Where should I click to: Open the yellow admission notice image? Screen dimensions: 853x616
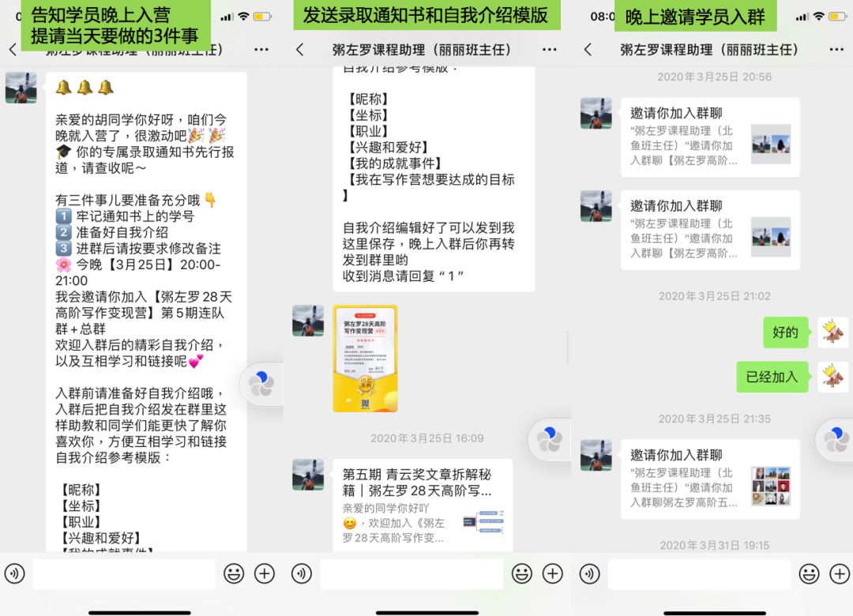[x=365, y=359]
